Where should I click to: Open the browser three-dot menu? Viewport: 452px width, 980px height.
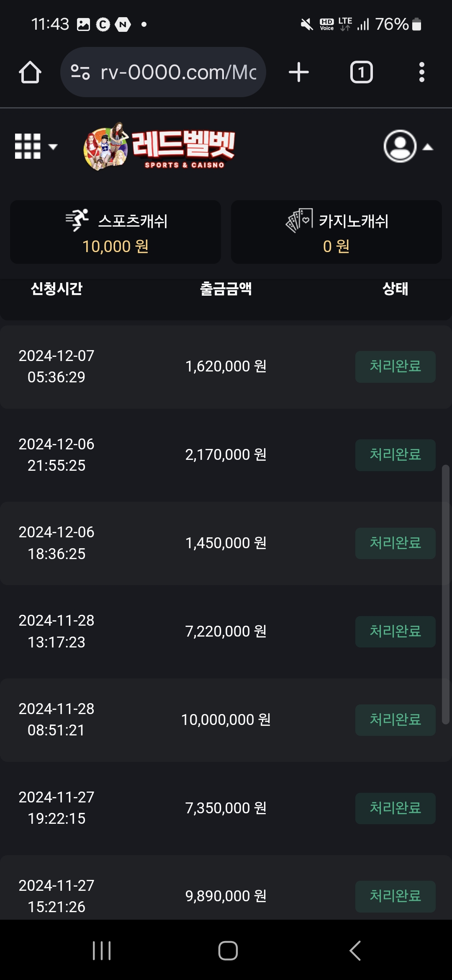[x=421, y=72]
